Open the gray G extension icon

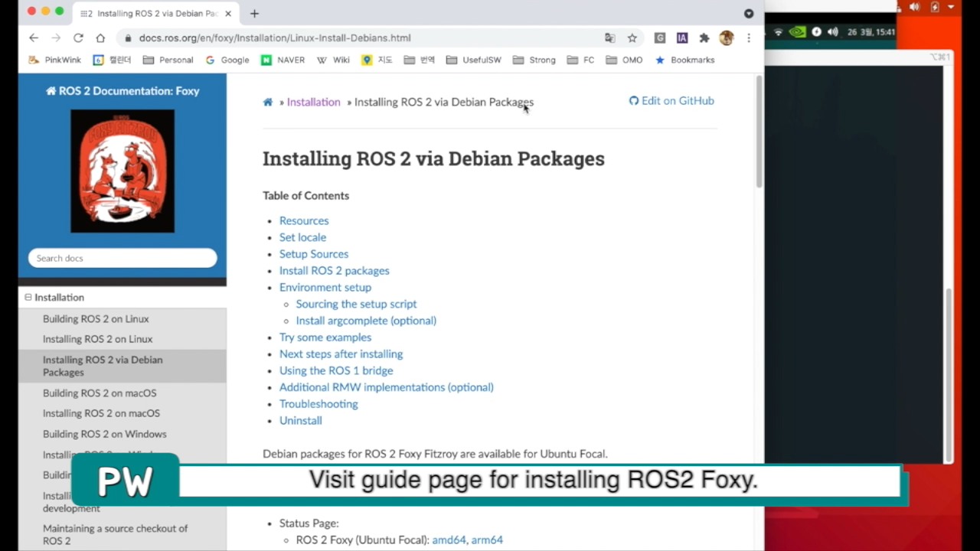[x=659, y=37]
